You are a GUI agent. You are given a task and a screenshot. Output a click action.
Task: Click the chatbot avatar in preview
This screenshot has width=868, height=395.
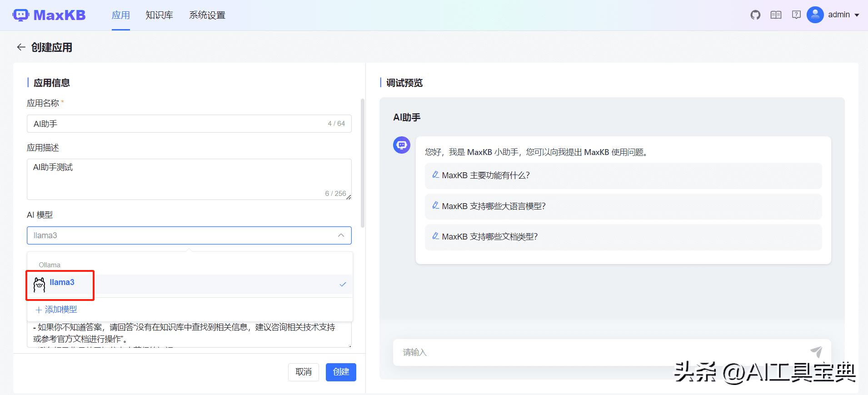tap(401, 145)
